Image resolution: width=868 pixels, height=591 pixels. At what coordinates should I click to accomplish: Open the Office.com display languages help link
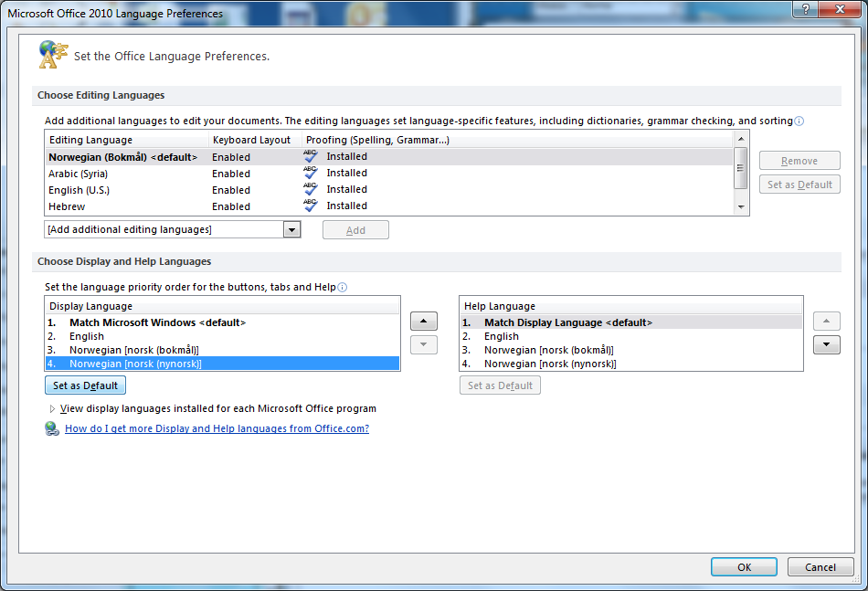coord(217,428)
